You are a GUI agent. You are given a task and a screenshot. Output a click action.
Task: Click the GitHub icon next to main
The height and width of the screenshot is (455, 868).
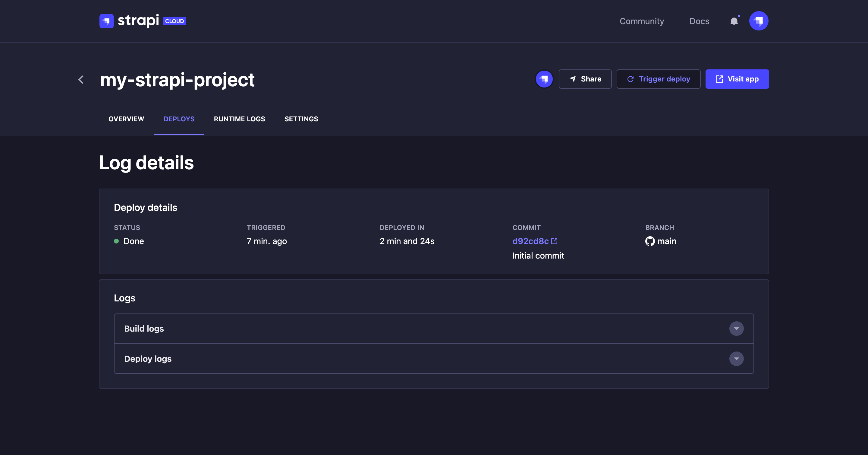pyautogui.click(x=650, y=241)
